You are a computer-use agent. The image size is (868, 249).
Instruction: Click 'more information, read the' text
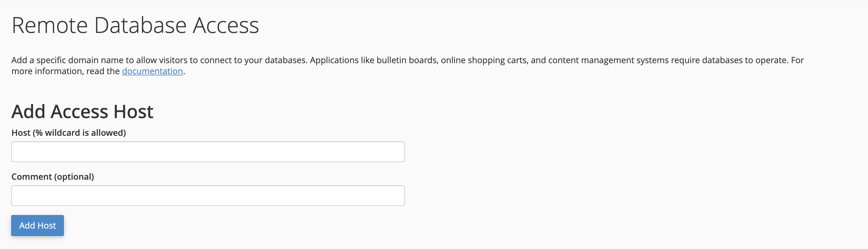65,71
